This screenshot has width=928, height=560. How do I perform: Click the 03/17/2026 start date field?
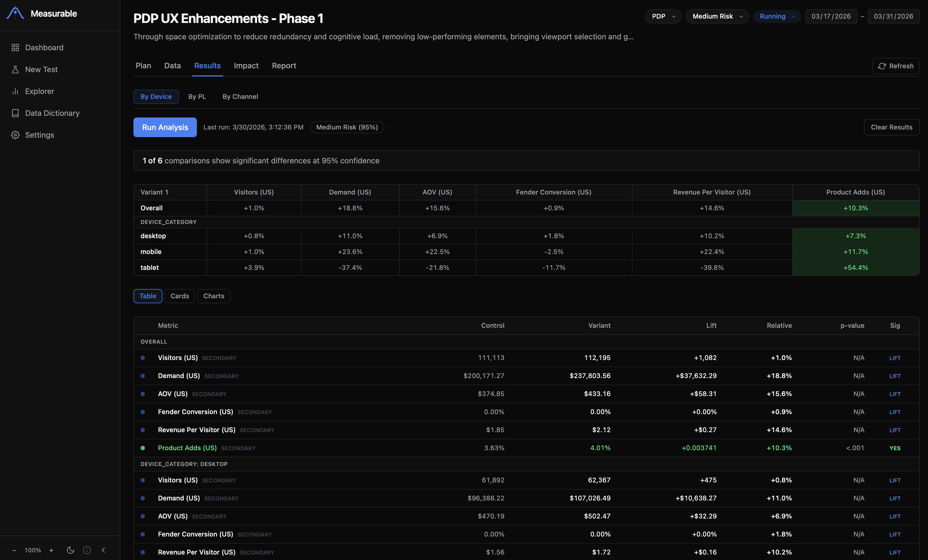point(831,16)
